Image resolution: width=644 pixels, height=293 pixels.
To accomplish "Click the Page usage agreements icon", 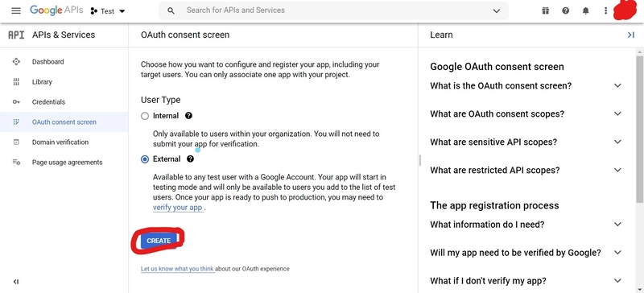I will [16, 163].
